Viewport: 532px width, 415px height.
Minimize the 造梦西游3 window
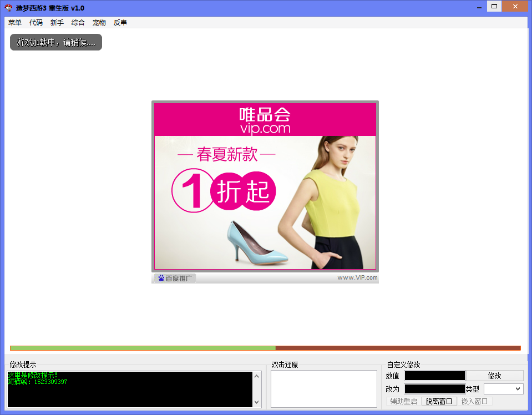coord(479,7)
